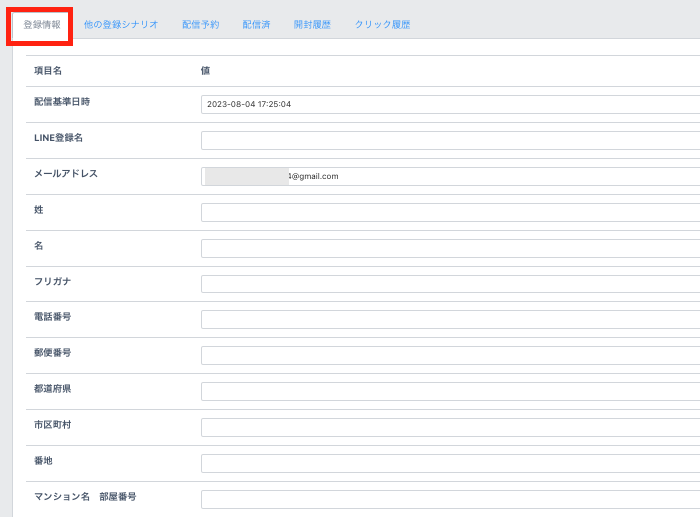
Task: Select the 姓 text field
Action: (450, 212)
